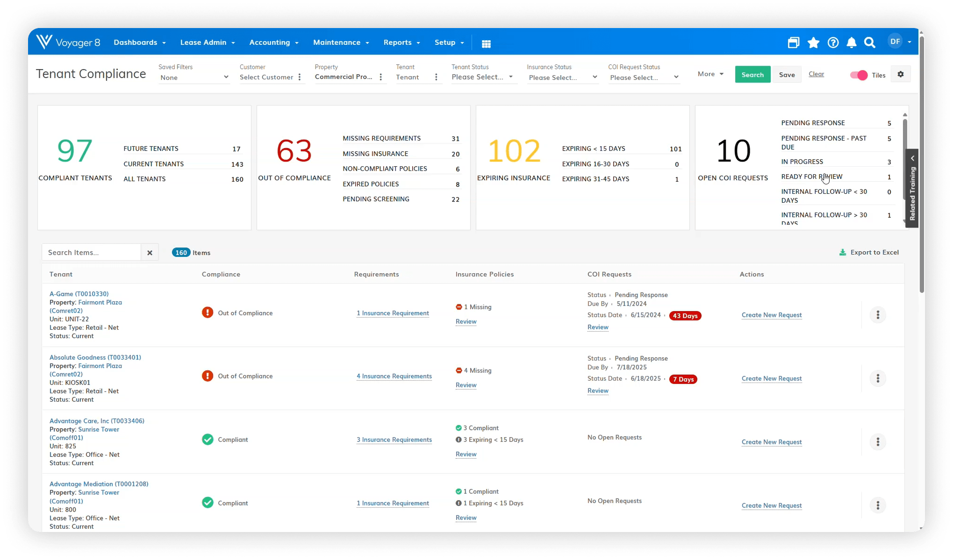This screenshot has height=560, width=953.
Task: Open the Insurance Status dropdown
Action: [563, 78]
